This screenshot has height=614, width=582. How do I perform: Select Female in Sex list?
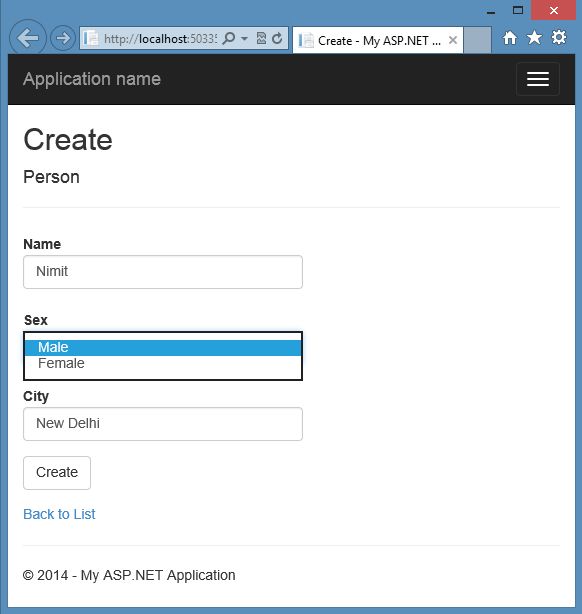tap(163, 363)
